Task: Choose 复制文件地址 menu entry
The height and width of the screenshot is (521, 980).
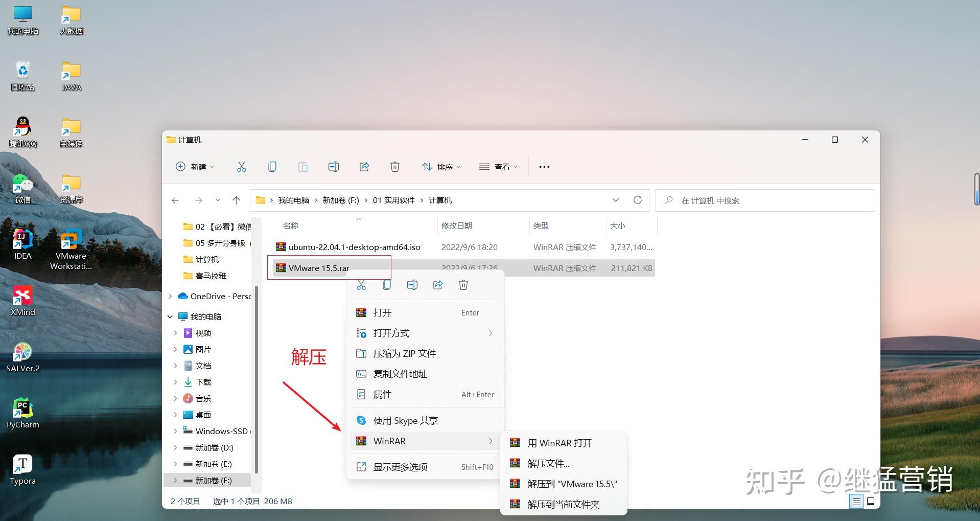Action: pyautogui.click(x=425, y=374)
